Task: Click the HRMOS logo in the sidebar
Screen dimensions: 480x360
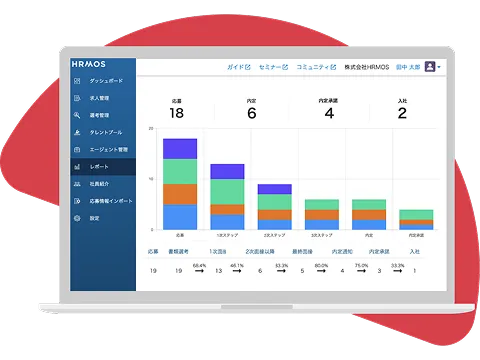Action: (x=89, y=64)
